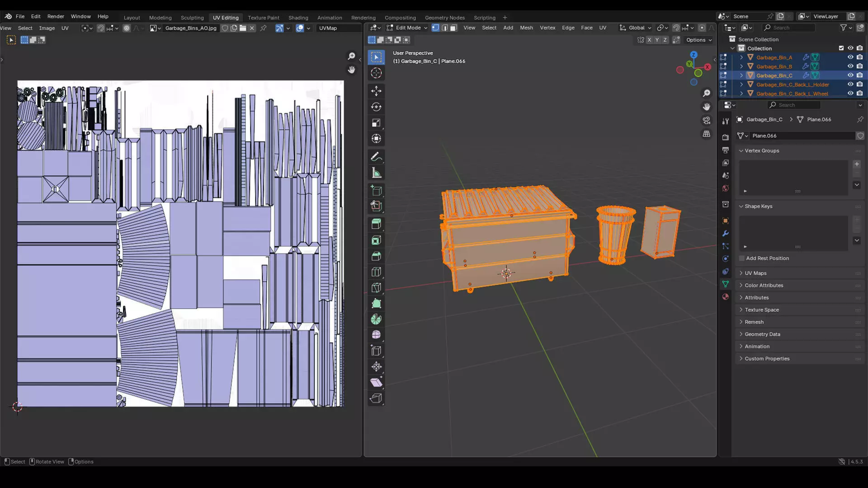Open Global transform orientation dropdown
The image size is (868, 488).
[636, 28]
